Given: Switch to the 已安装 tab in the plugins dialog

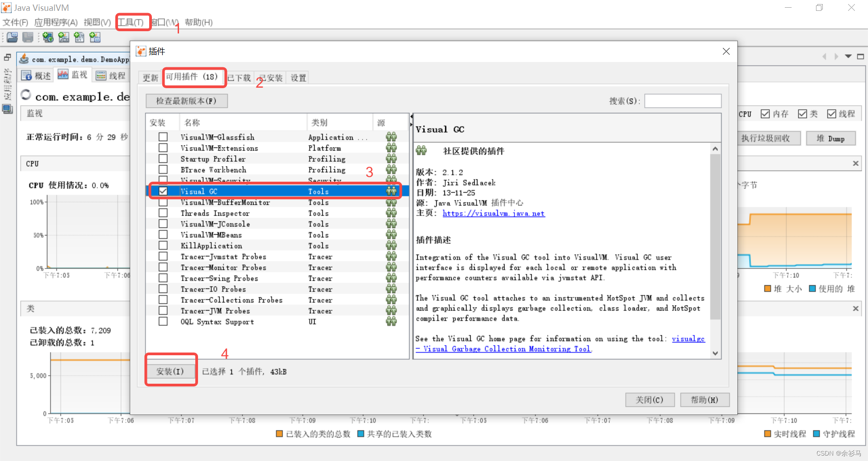Looking at the screenshot, I should point(270,78).
